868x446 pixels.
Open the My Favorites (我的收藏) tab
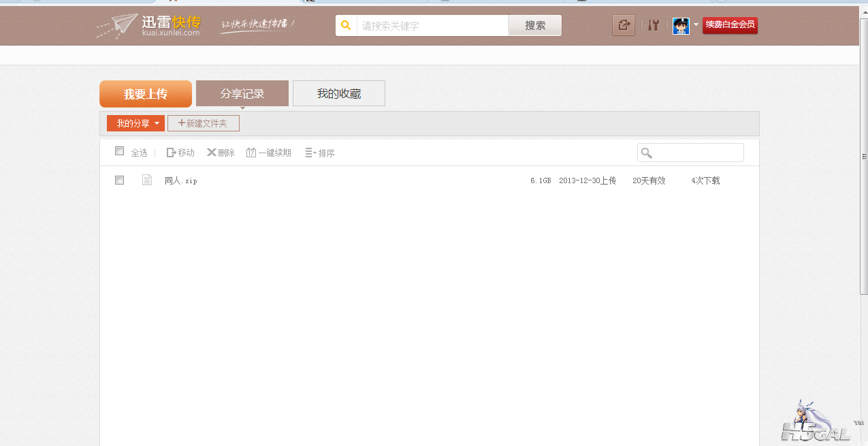pyautogui.click(x=338, y=93)
